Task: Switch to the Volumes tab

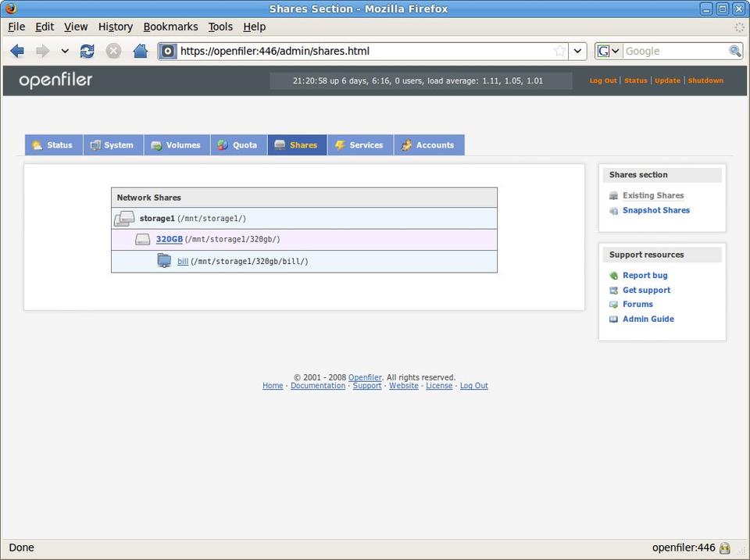Action: tap(176, 145)
